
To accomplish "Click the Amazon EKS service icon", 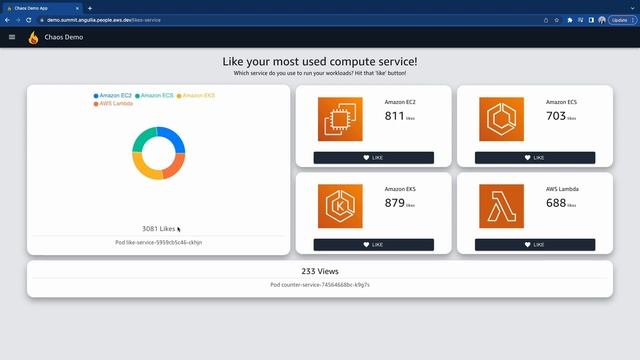I will click(x=340, y=206).
